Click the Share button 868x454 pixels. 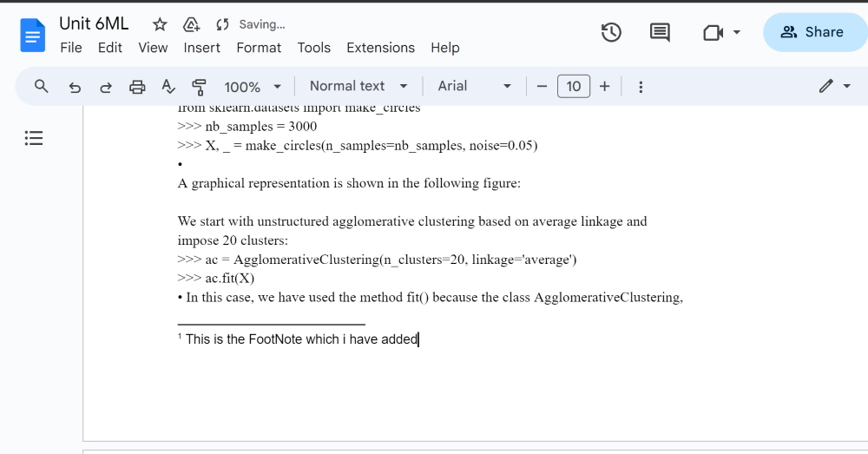coord(812,32)
